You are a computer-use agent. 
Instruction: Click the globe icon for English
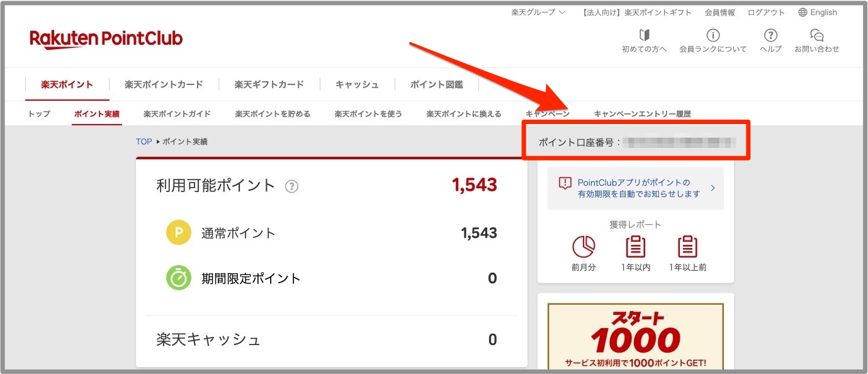pos(803,13)
